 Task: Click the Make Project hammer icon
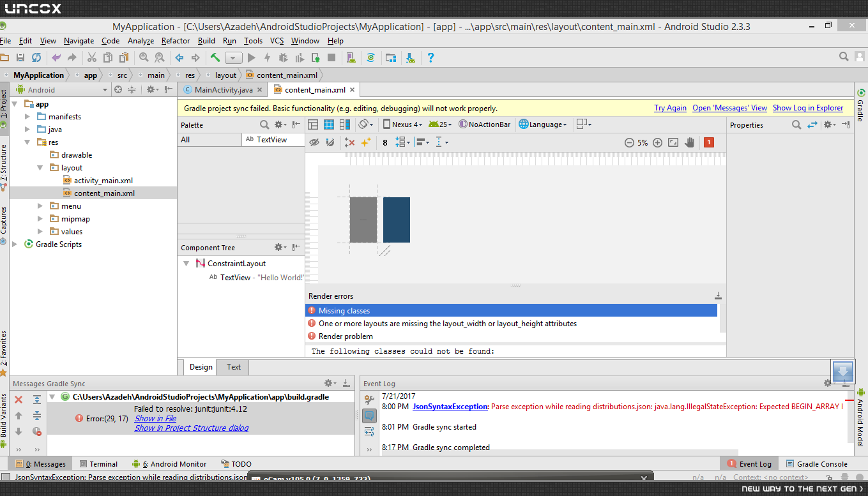pos(215,57)
